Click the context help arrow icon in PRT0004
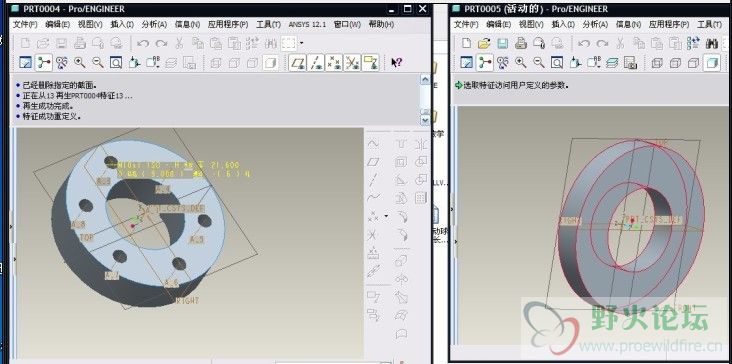The width and height of the screenshot is (732, 364). (x=396, y=63)
